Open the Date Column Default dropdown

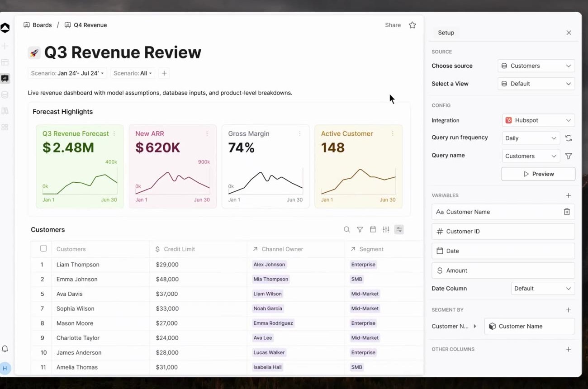point(543,289)
